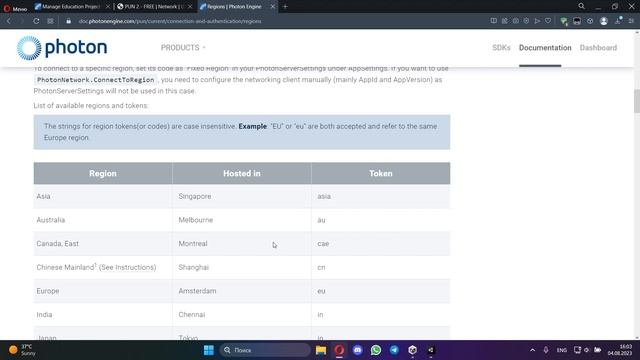
Task: View site security lock info
Action: (69, 21)
